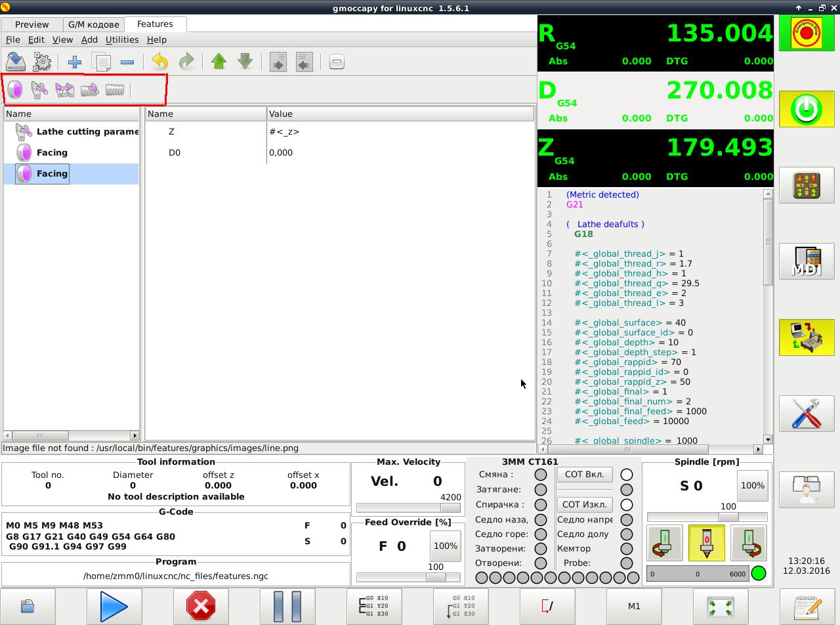Select Lathe cutting parameters tree item
This screenshot has width=840, height=625.
pos(87,131)
